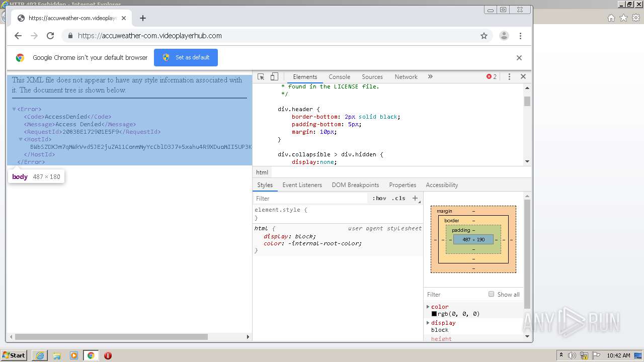Open the Sources panel

tap(372, 77)
